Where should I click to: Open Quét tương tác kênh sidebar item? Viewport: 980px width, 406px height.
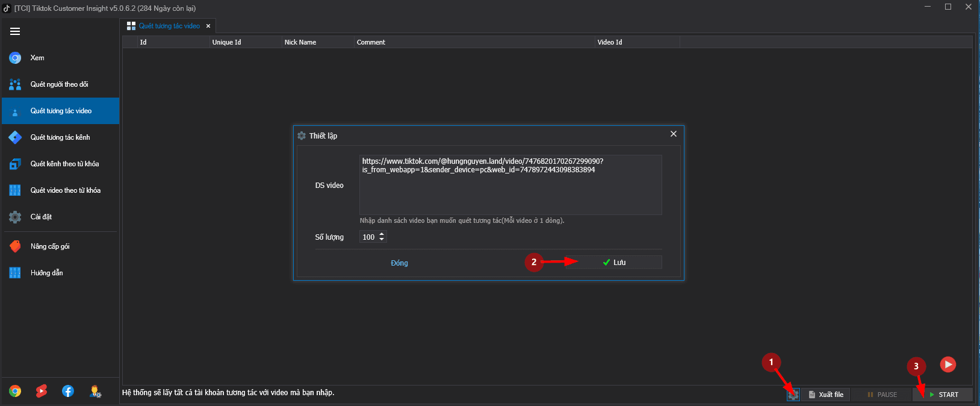(61, 137)
